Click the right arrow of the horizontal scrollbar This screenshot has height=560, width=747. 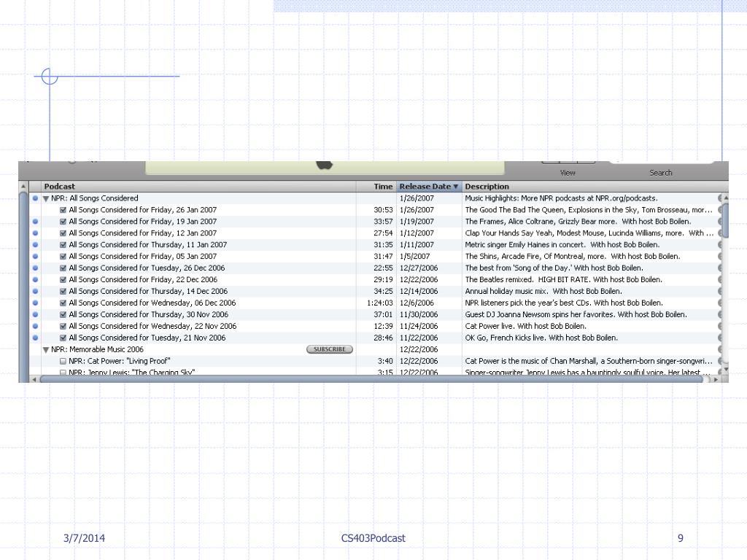[716, 379]
